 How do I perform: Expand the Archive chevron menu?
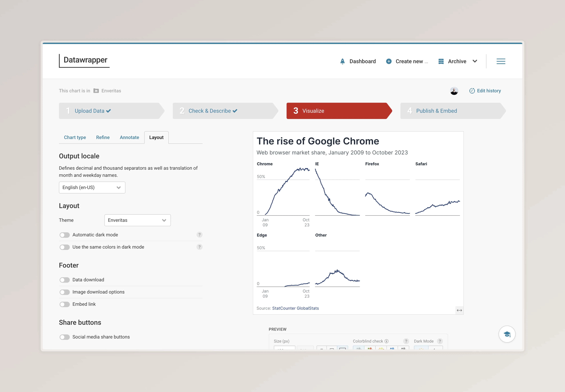pyautogui.click(x=475, y=61)
